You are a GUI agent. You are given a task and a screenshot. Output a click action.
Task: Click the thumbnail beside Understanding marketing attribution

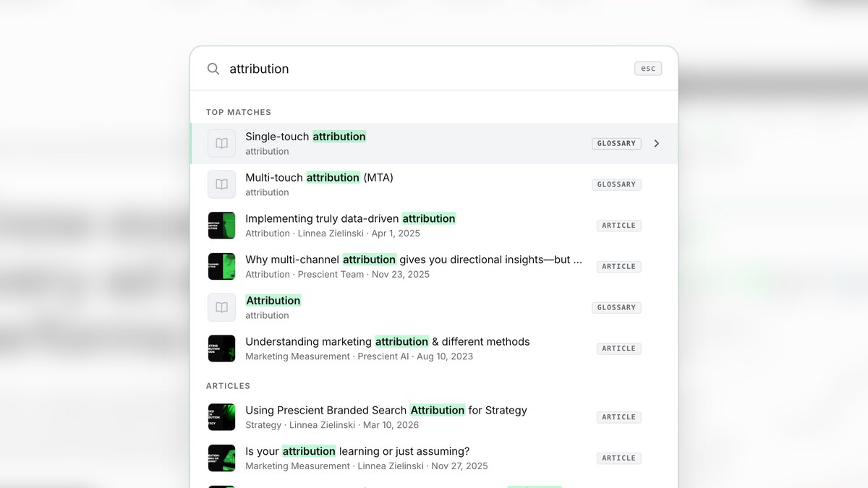click(221, 348)
